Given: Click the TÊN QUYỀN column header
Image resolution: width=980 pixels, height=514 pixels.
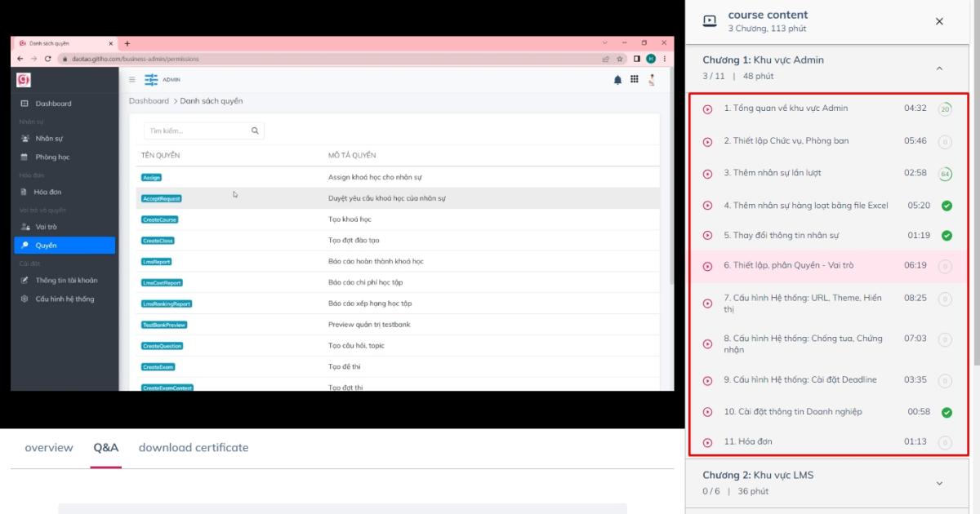Looking at the screenshot, I should tap(161, 155).
